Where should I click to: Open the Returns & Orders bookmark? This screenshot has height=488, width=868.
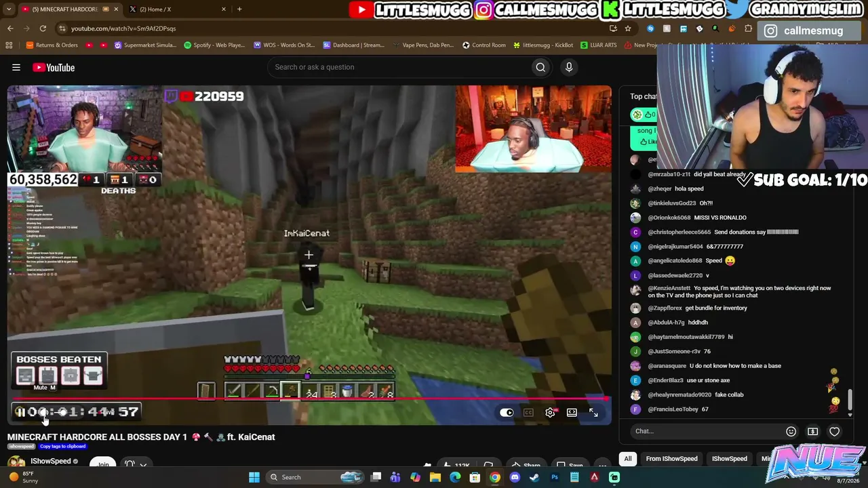point(52,45)
